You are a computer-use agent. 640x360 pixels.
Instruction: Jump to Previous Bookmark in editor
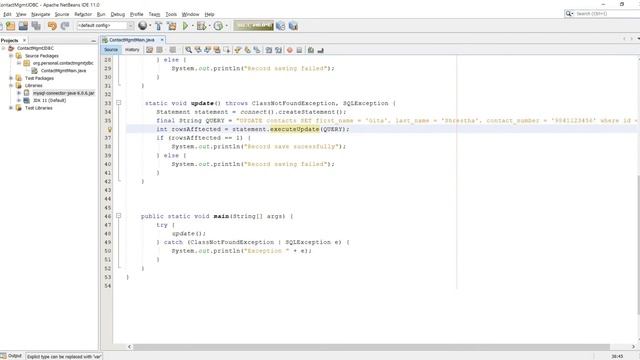coord(238,50)
